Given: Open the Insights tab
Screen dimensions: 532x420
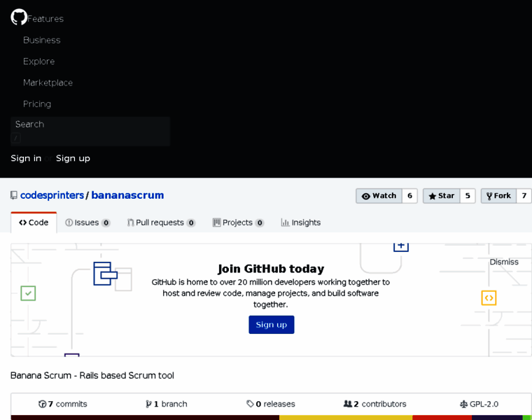Looking at the screenshot, I should pyautogui.click(x=300, y=223).
